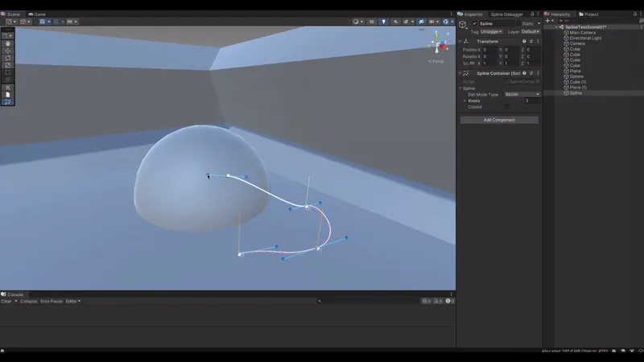Open the Spline Debugger tab

pyautogui.click(x=506, y=14)
